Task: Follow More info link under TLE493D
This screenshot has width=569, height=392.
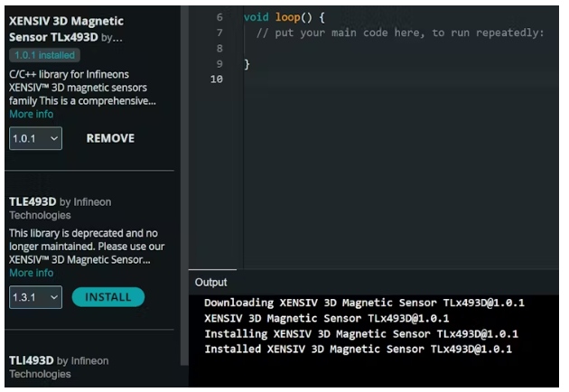Action: point(31,273)
